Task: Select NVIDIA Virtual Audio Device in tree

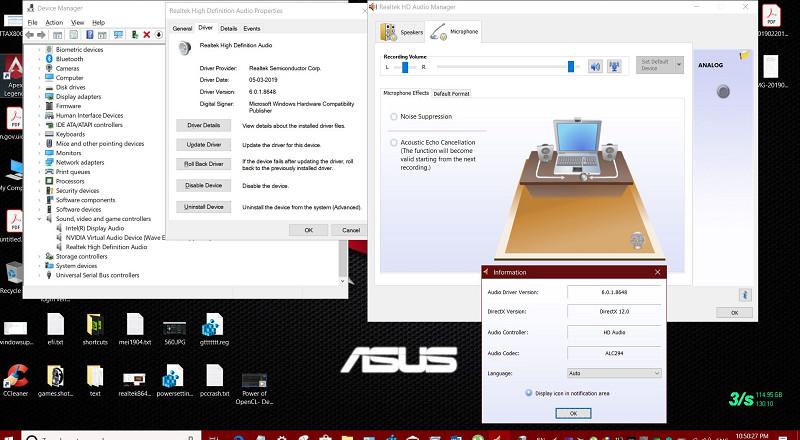Action: pos(110,237)
